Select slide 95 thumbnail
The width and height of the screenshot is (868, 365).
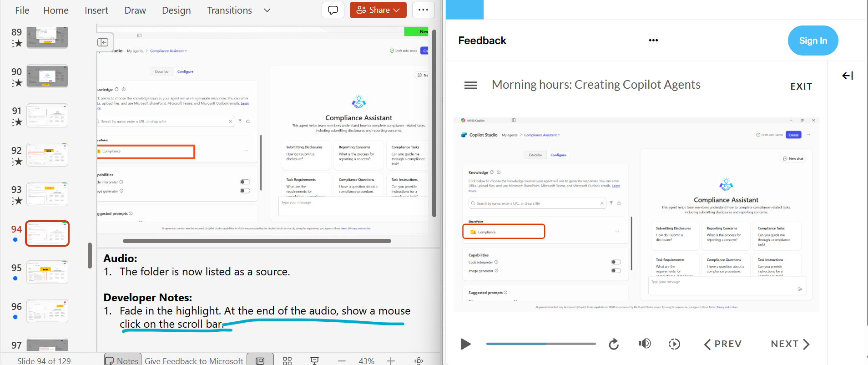tap(47, 272)
